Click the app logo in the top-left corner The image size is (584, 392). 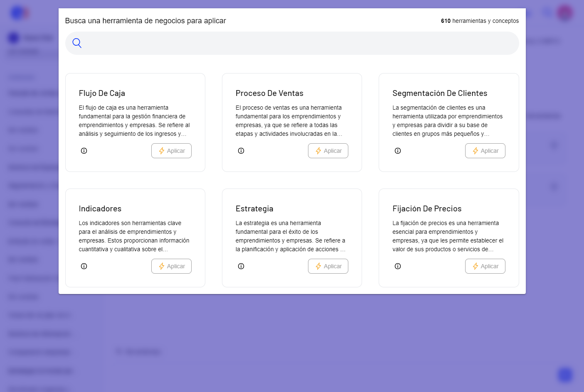pyautogui.click(x=19, y=12)
